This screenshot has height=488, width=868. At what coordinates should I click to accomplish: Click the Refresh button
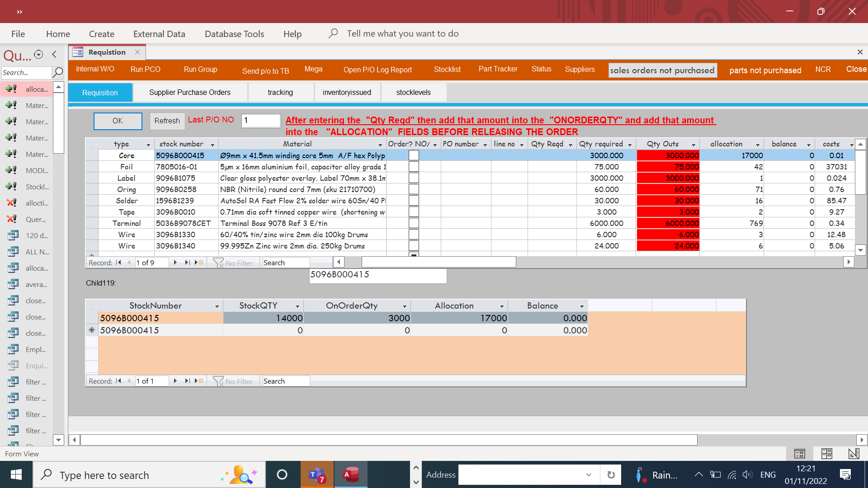pyautogui.click(x=167, y=121)
